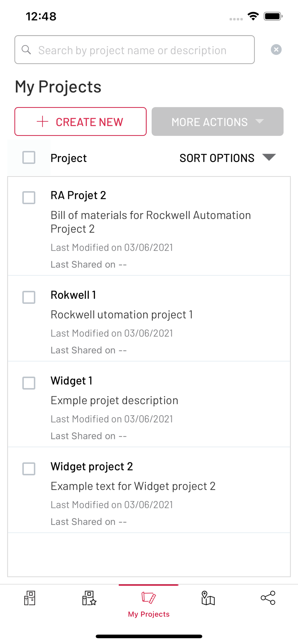The image size is (298, 644).
Task: Check the RA Projet 2 checkbox
Action: [x=29, y=198]
